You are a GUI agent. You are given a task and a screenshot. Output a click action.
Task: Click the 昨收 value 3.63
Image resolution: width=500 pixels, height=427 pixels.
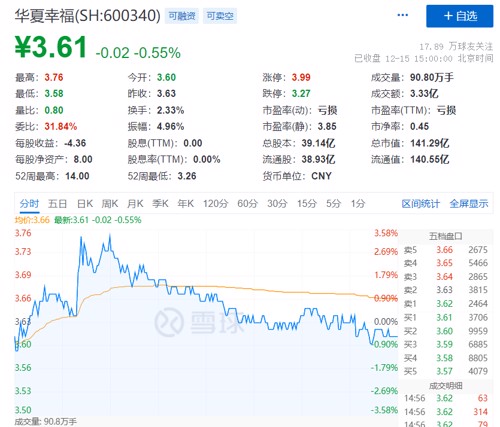(166, 94)
